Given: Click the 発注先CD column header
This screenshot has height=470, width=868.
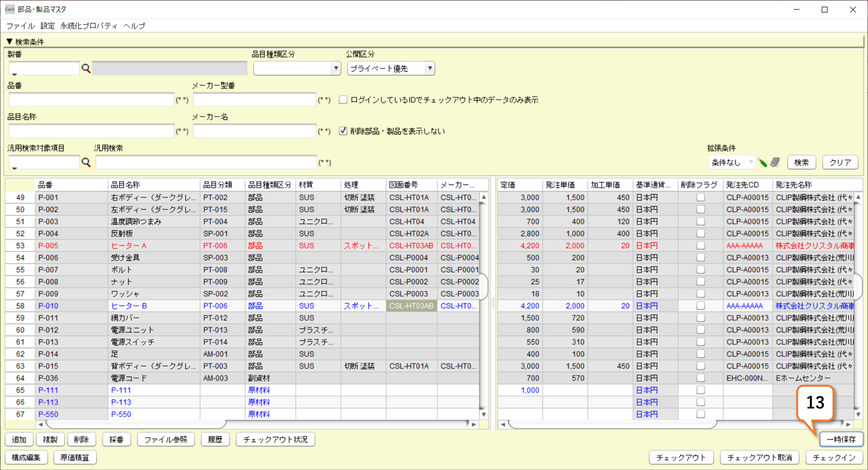Looking at the screenshot, I should click(748, 185).
